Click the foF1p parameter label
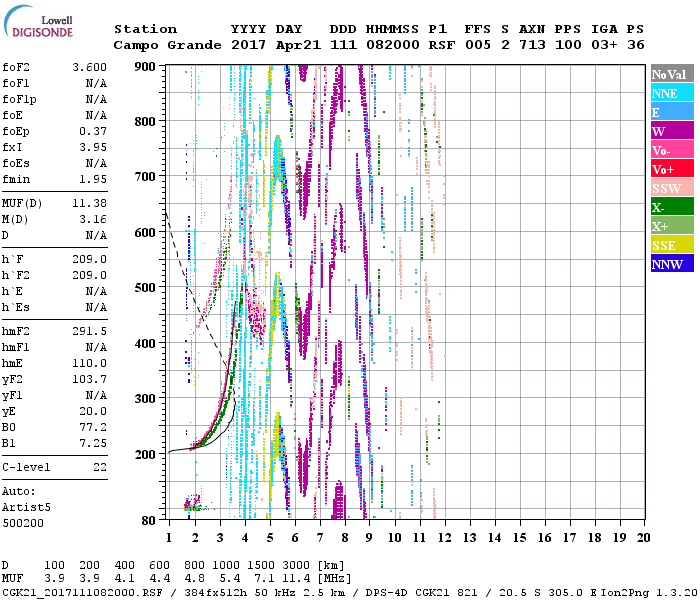 19,100
